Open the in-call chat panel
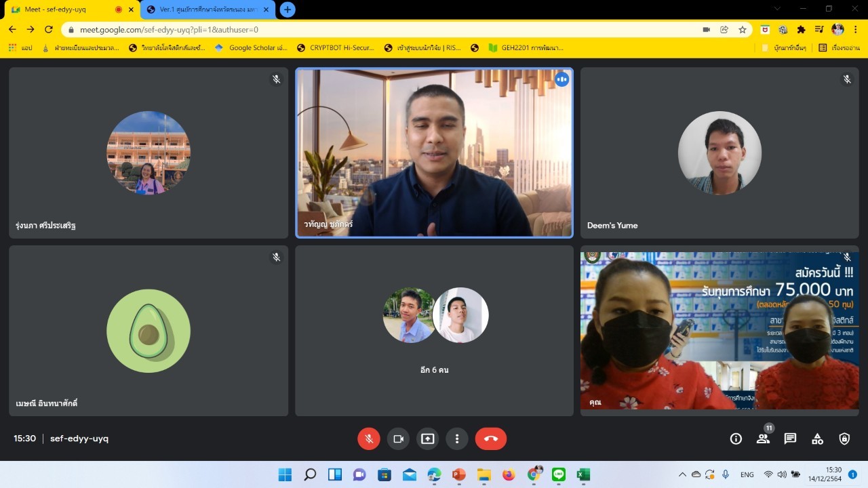The height and width of the screenshot is (488, 868). point(790,439)
